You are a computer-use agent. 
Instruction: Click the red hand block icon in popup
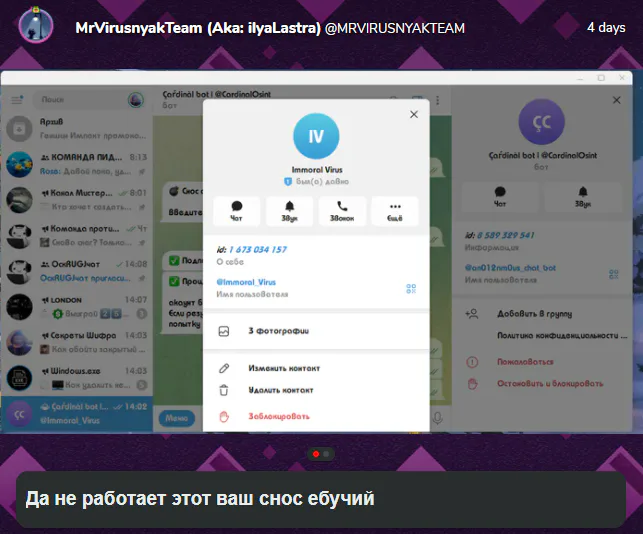click(224, 417)
